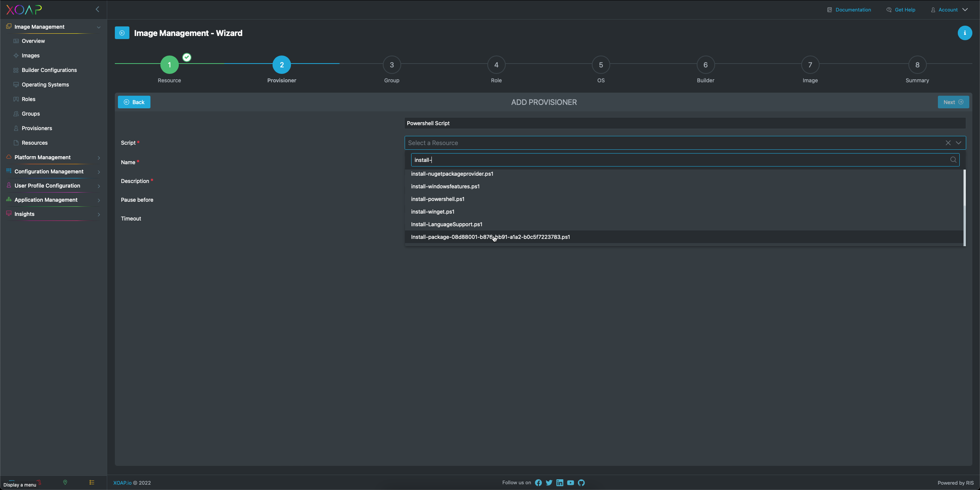Click the yellow list icon in sidebar footer
The width and height of the screenshot is (980, 490).
92,482
